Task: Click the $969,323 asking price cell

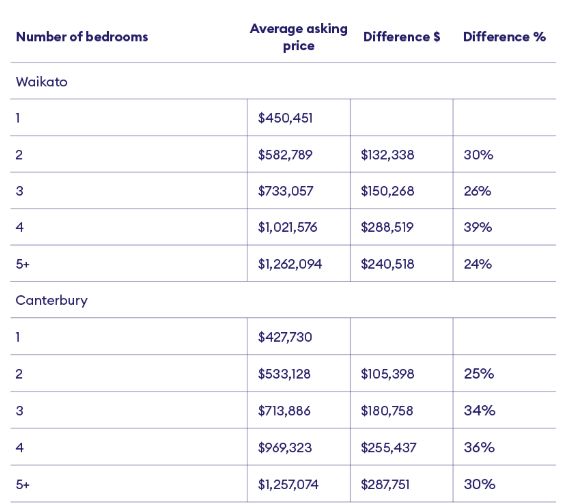Action: click(285, 448)
